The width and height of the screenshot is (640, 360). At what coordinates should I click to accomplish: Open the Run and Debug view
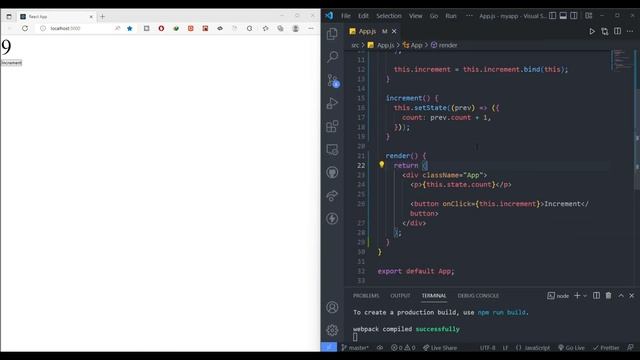pyautogui.click(x=332, y=103)
